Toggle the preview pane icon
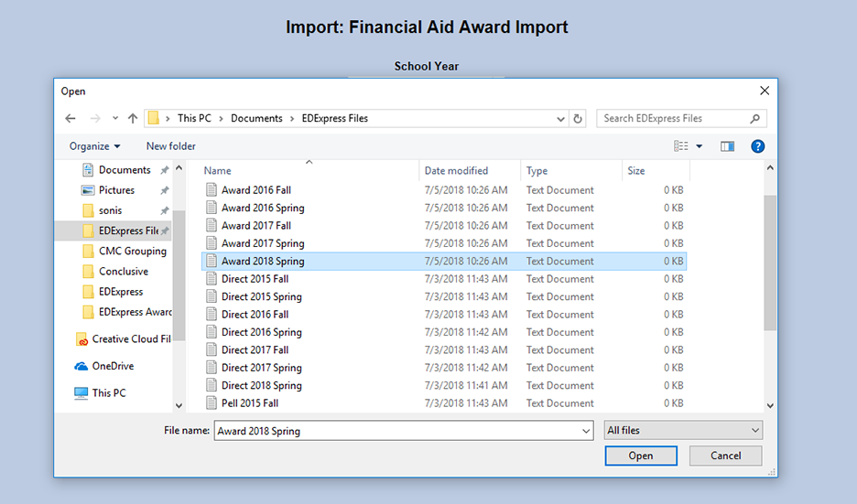Image resolution: width=857 pixels, height=504 pixels. click(x=727, y=146)
